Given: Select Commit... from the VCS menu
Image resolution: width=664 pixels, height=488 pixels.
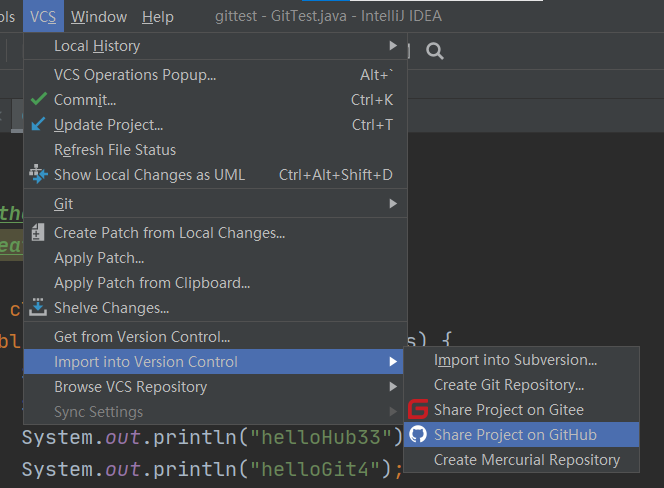Looking at the screenshot, I should 216,100.
